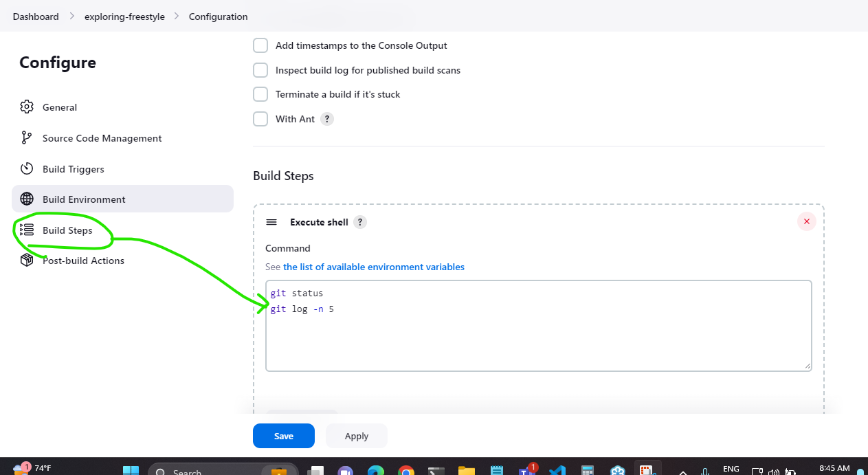Remove the Execute shell step with red X
This screenshot has width=868, height=475.
pyautogui.click(x=807, y=221)
